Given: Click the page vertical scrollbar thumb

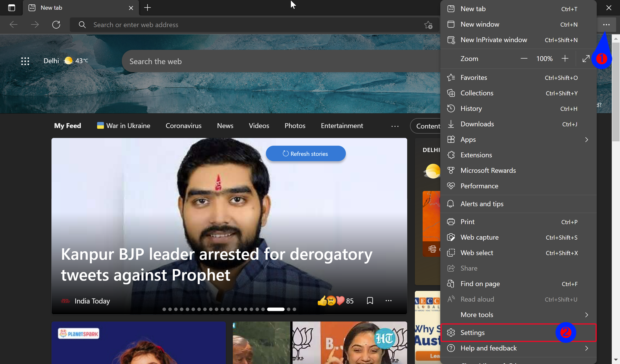Looking at the screenshot, I should (x=616, y=92).
